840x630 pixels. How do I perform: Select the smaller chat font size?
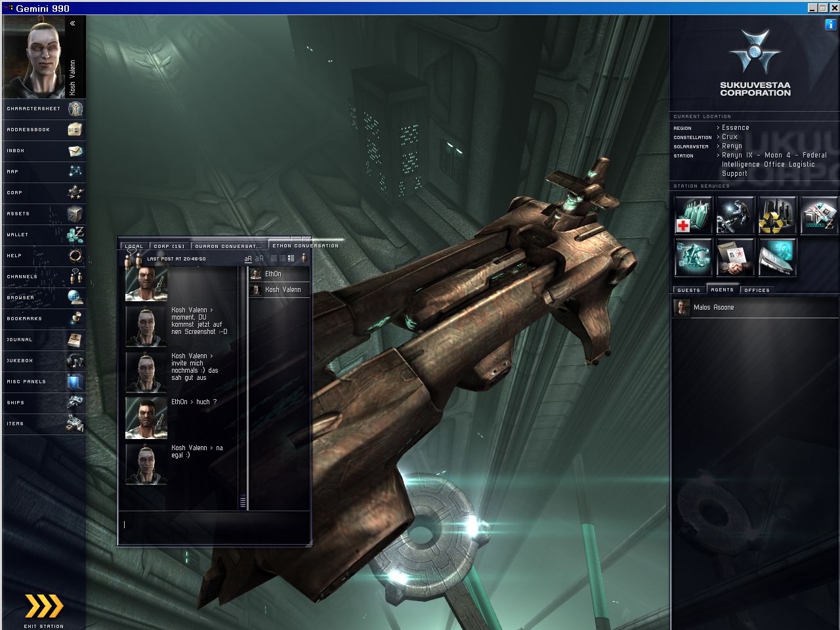[248, 259]
